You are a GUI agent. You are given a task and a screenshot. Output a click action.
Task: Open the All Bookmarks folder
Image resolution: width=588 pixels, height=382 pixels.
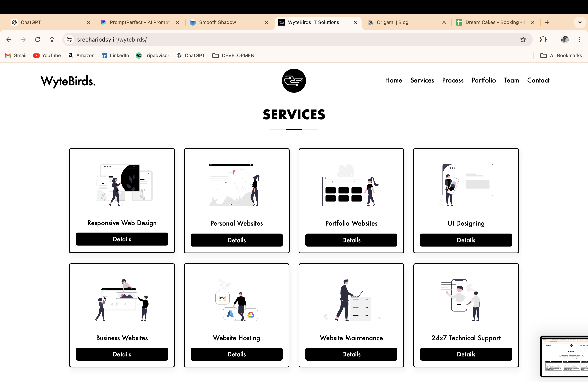click(x=561, y=56)
